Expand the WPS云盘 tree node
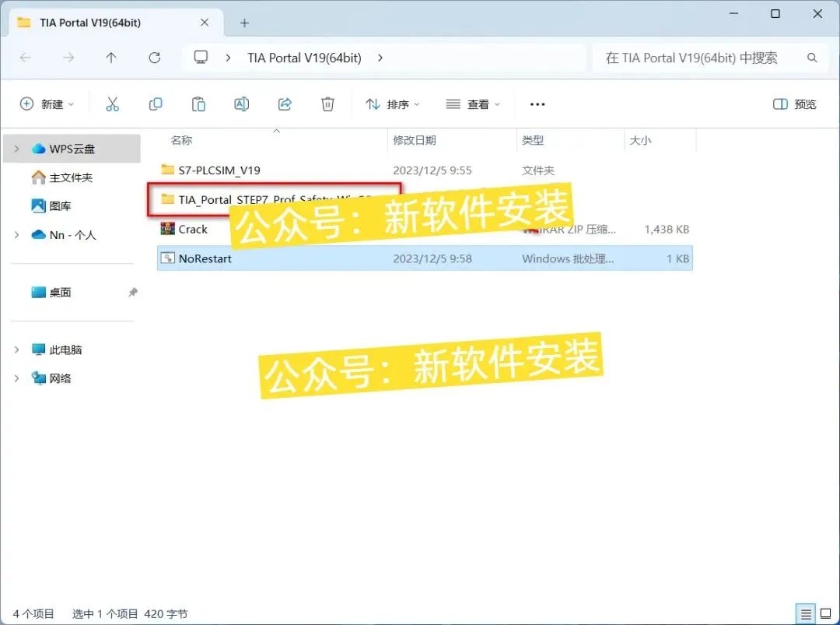 [x=16, y=149]
